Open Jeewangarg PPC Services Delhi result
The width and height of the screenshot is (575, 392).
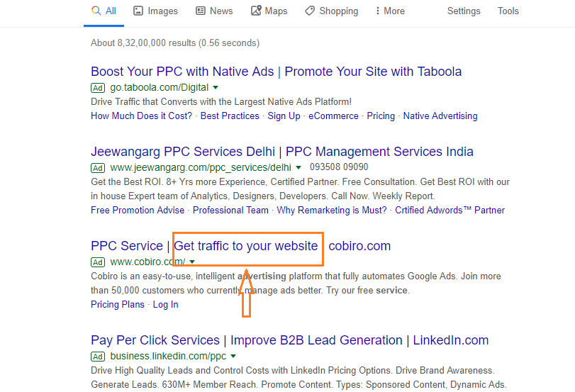point(281,152)
